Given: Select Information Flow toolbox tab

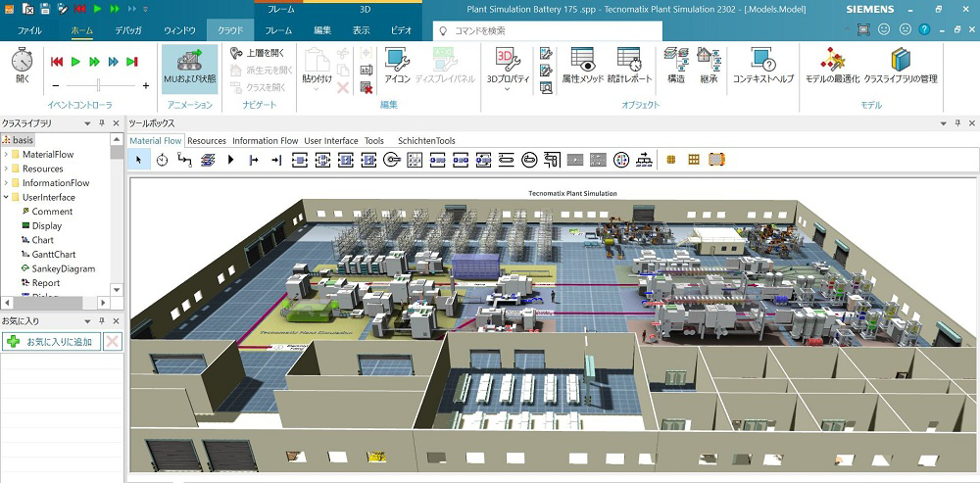Looking at the screenshot, I should pos(265,140).
